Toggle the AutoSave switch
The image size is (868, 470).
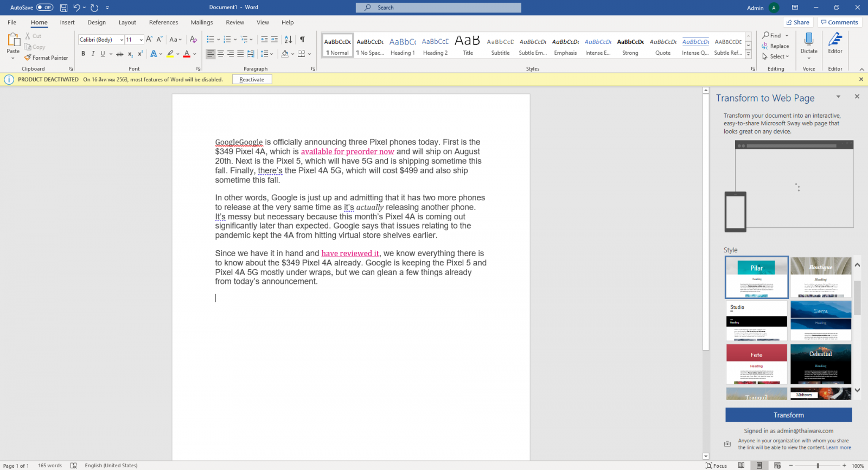tap(44, 8)
